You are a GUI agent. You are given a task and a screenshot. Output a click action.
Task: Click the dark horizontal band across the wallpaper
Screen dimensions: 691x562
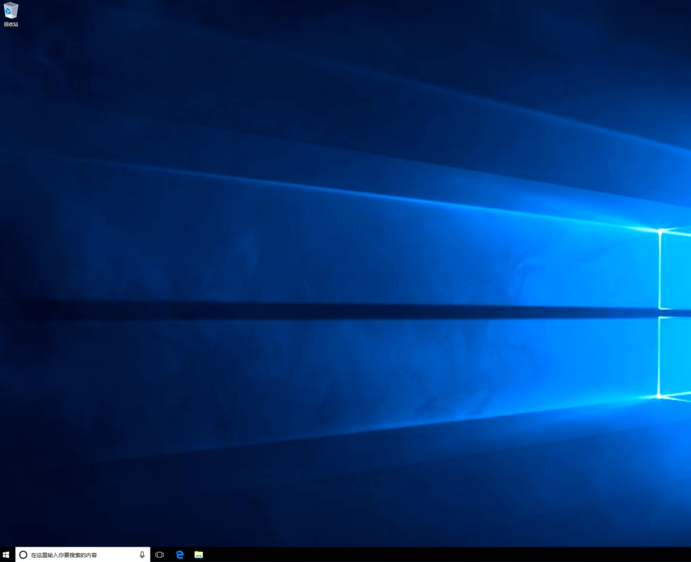tap(300, 312)
